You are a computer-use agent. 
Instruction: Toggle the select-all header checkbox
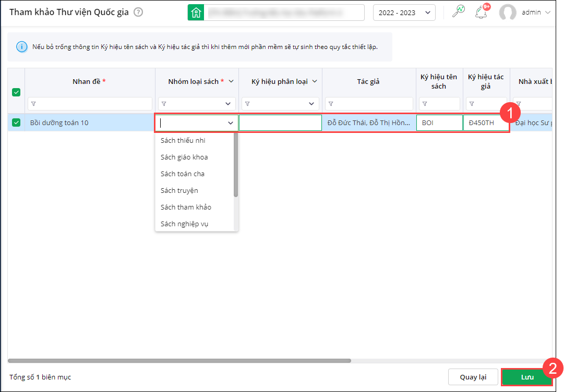click(x=16, y=92)
